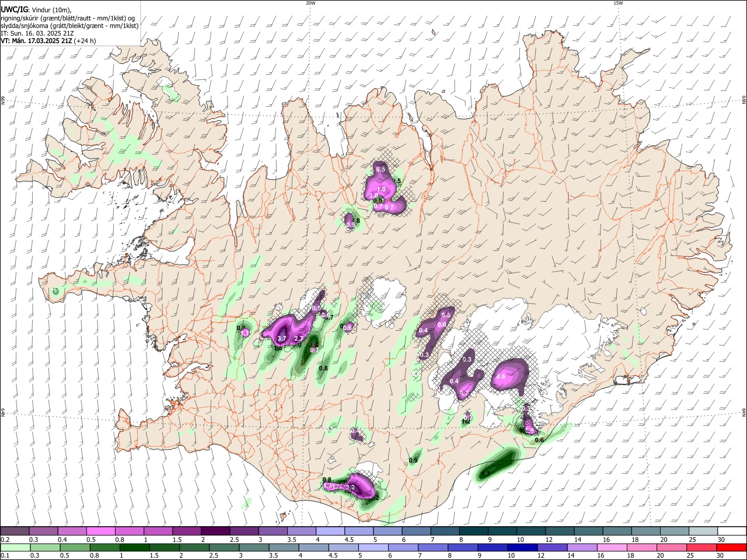747x560 pixels.
Task: Click the '1.2' precipitation value on the map
Action: point(466,421)
